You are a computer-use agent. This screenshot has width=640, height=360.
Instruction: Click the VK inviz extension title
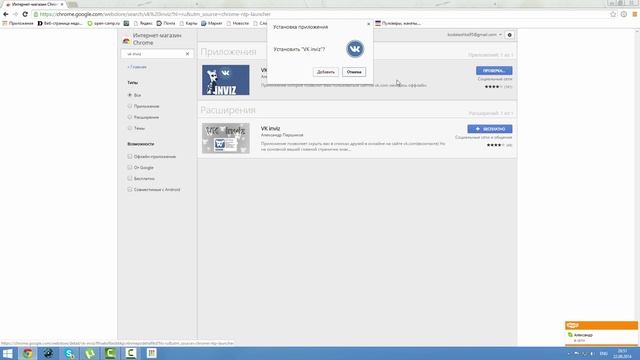click(x=270, y=129)
